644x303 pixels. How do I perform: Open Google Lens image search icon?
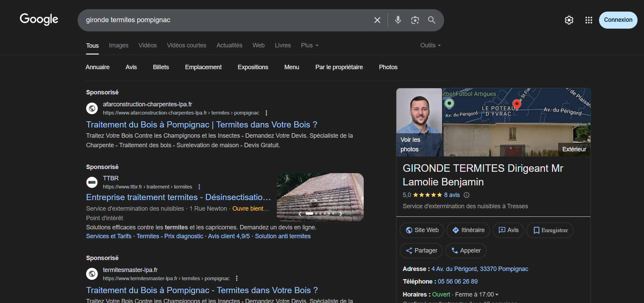415,20
